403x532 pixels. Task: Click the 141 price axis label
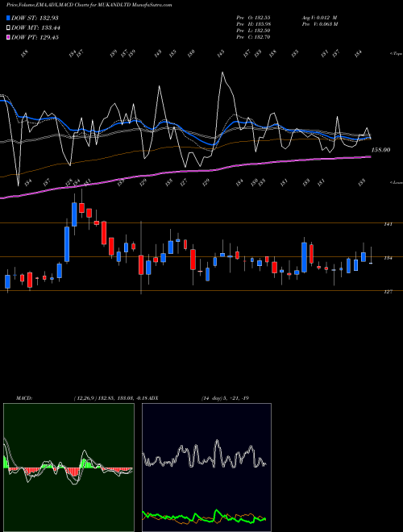point(388,224)
